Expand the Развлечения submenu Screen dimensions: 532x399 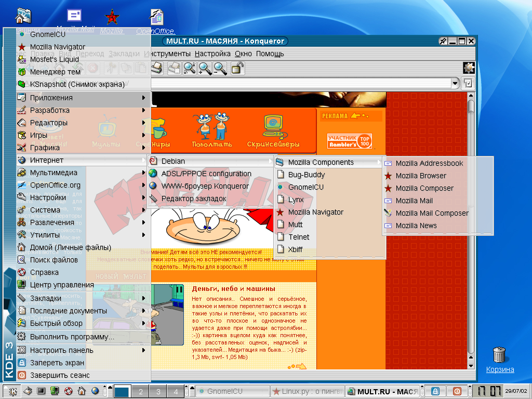84,222
